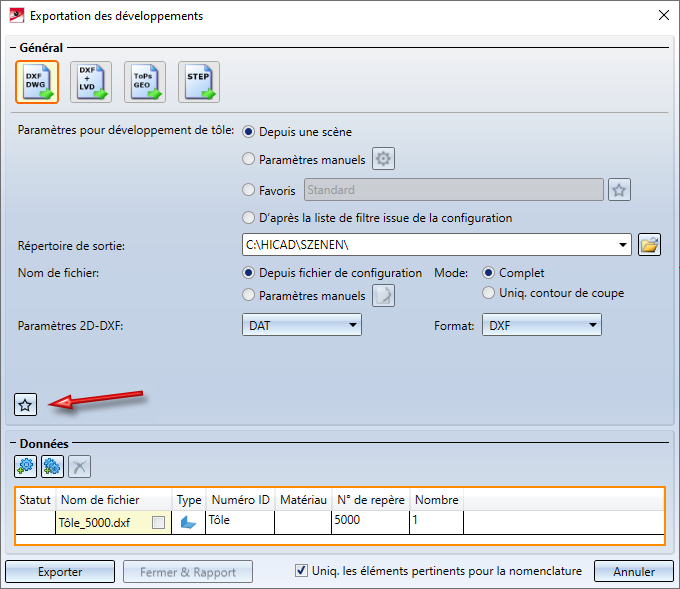
Task: Select 'Depuis fichier de configuration' radio
Action: pos(248,273)
